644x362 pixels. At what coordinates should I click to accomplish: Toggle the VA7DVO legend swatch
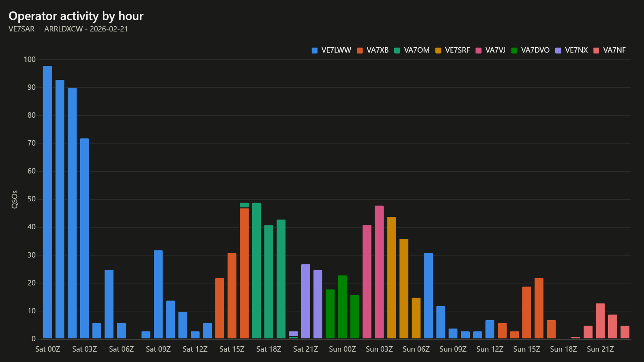514,50
